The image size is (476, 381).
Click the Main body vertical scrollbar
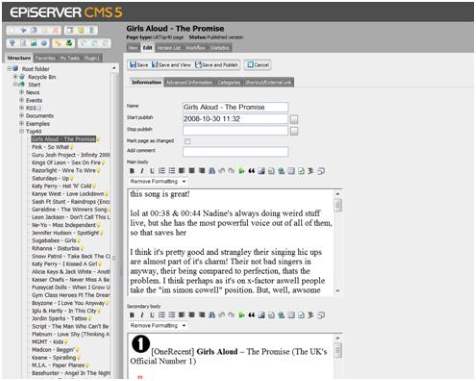point(338,242)
